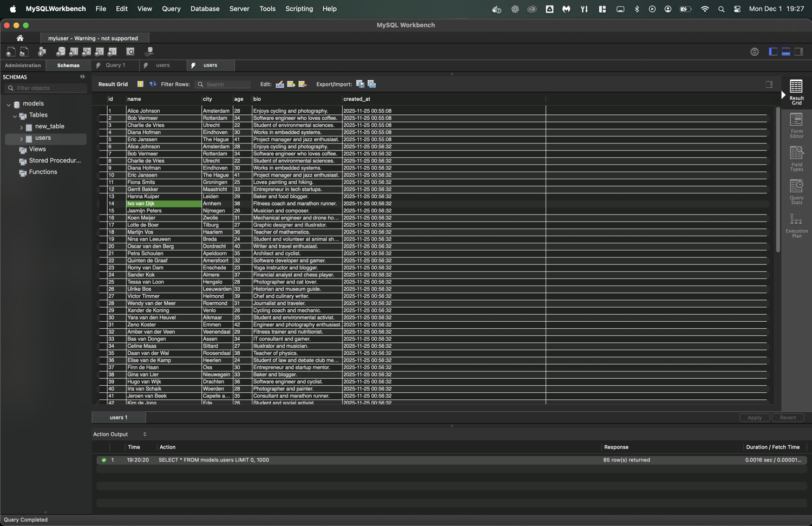The width and height of the screenshot is (812, 526).
Task: Select the 'Ivo van Dijk' name cell
Action: pos(163,204)
